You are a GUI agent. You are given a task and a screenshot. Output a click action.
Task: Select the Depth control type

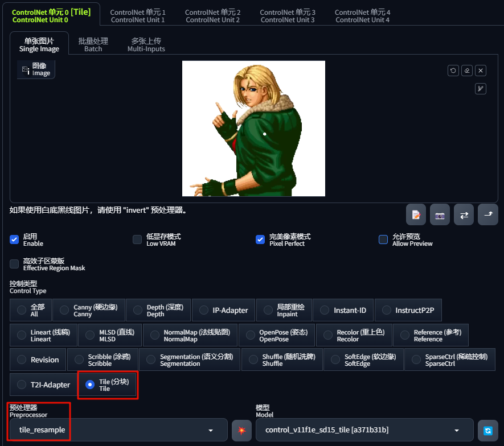tap(158, 310)
